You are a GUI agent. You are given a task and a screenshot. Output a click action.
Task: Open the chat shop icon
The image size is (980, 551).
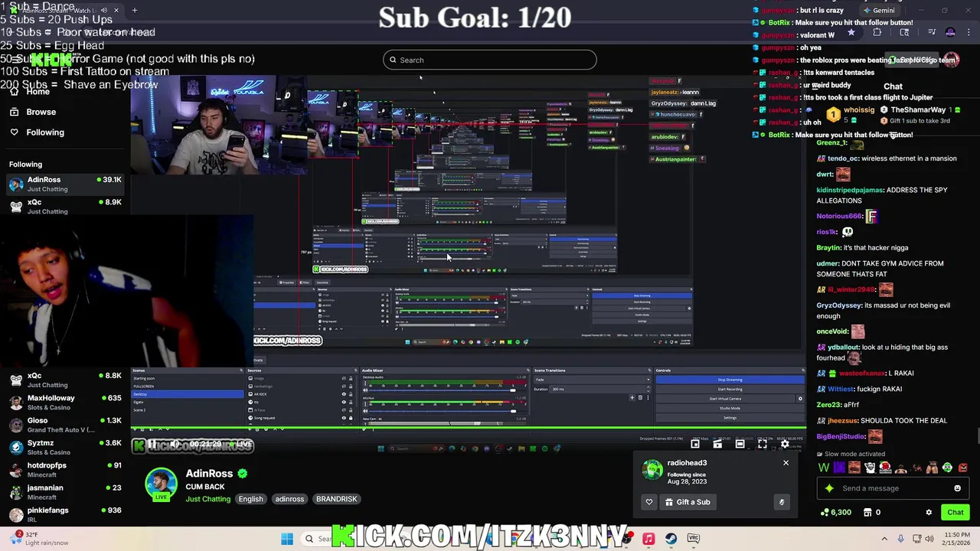(x=868, y=512)
